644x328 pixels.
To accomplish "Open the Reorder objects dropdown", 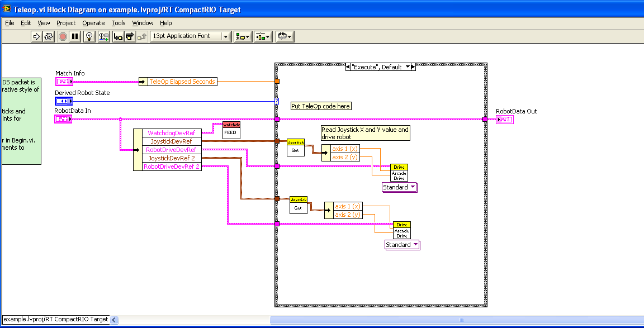I will point(285,36).
